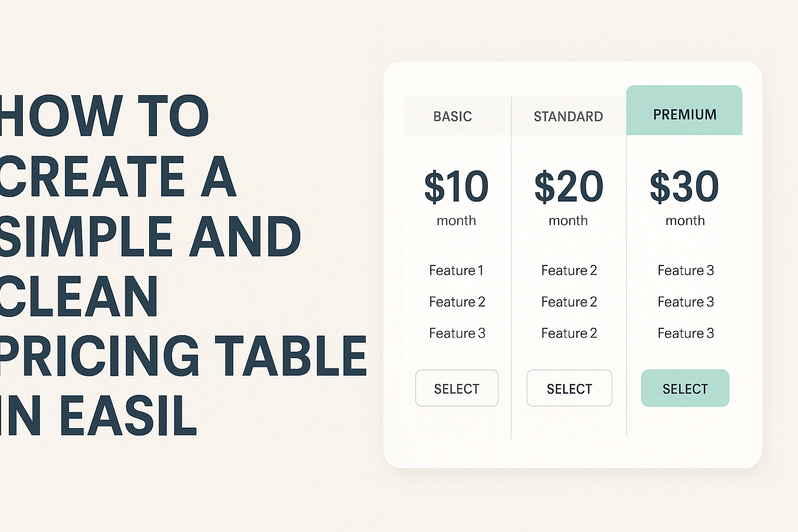Click the first Feature 2 in Standard column
This screenshot has height=532, width=798.
569,270
